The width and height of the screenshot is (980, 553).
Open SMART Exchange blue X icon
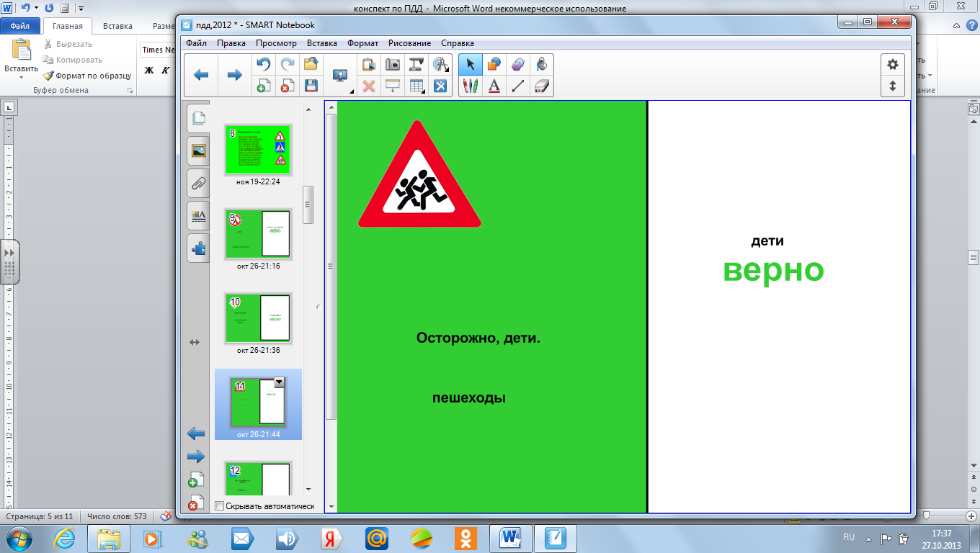point(440,86)
